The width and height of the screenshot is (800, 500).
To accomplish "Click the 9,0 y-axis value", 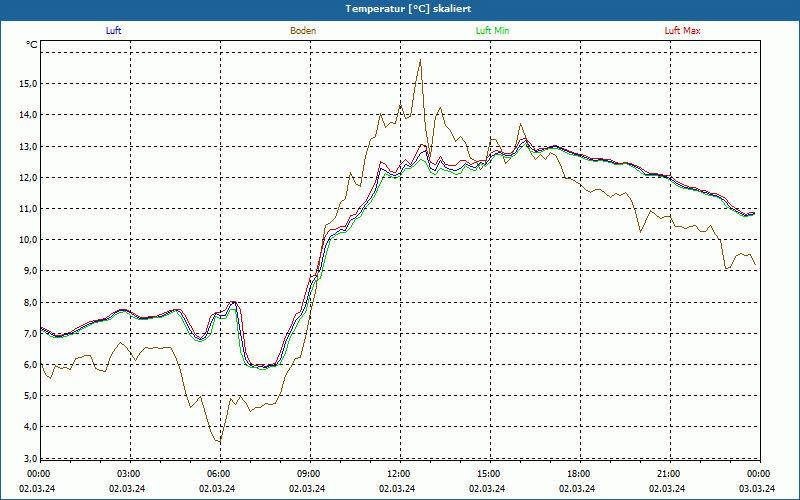I will (30, 271).
